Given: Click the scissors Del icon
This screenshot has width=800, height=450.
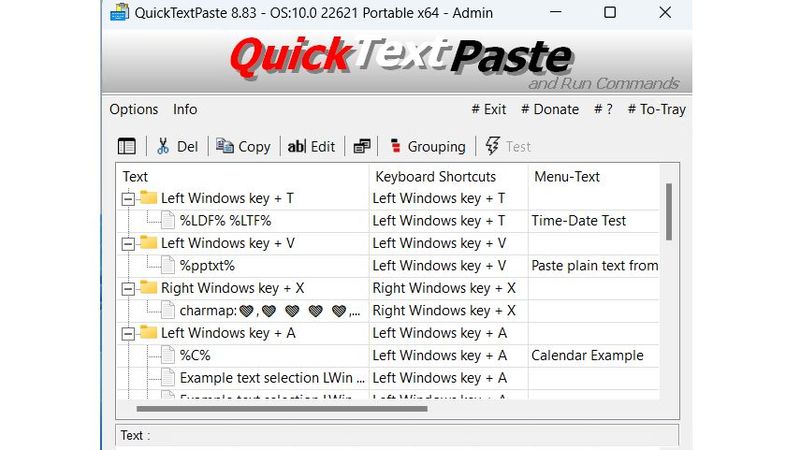Looking at the screenshot, I should [x=163, y=146].
